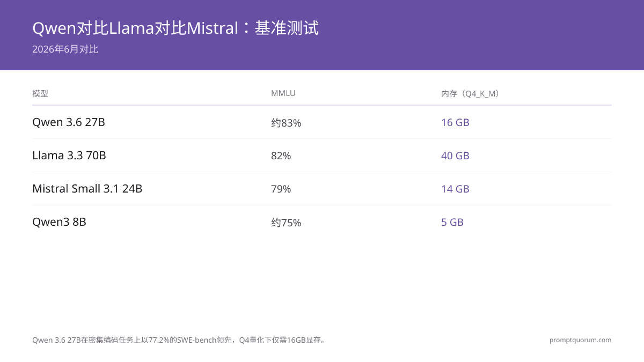This screenshot has height=362, width=644.
Task: Click the '约75%' MMLU value
Action: [286, 223]
